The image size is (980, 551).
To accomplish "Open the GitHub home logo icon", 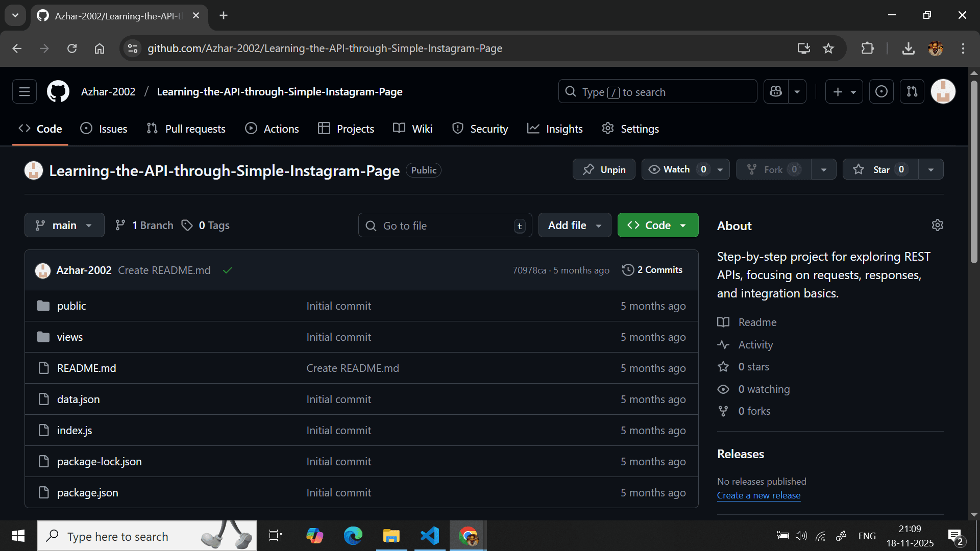I will point(58,91).
